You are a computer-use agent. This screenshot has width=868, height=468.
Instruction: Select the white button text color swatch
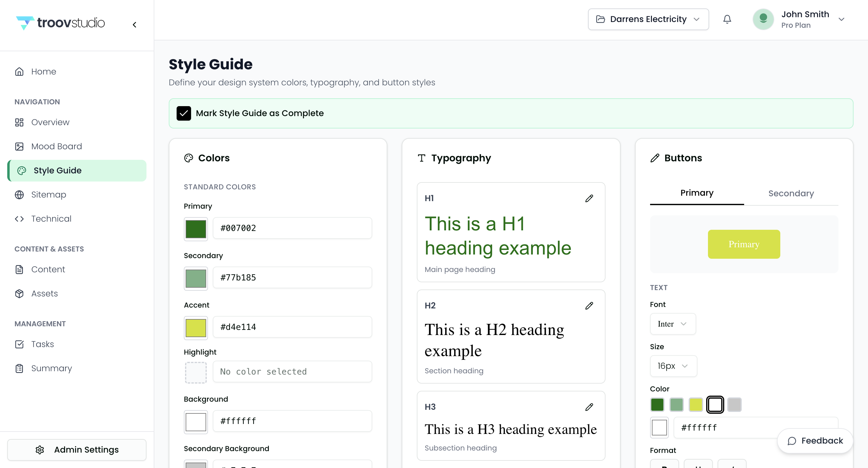[715, 404]
